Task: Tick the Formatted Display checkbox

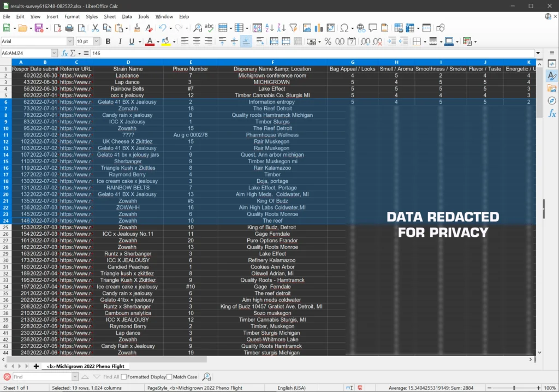Action: tap(124, 377)
